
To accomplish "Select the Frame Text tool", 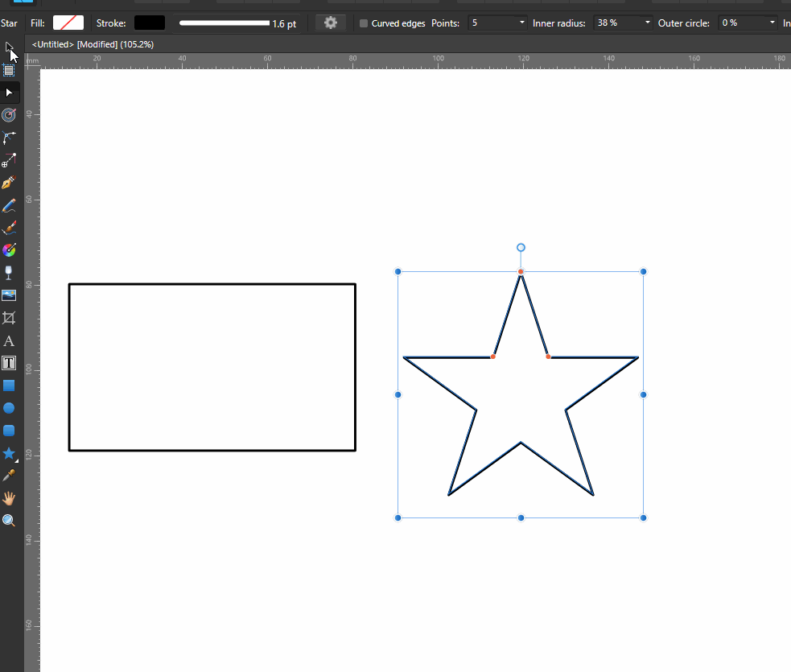I will [9, 363].
